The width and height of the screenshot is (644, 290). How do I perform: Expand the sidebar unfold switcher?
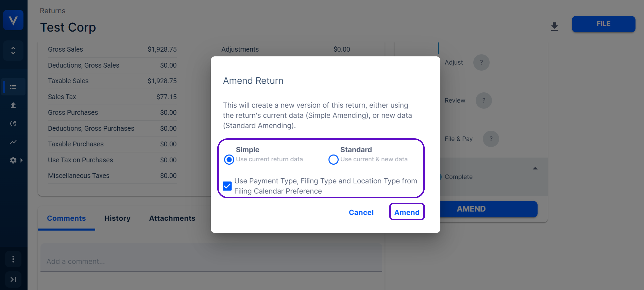13,51
